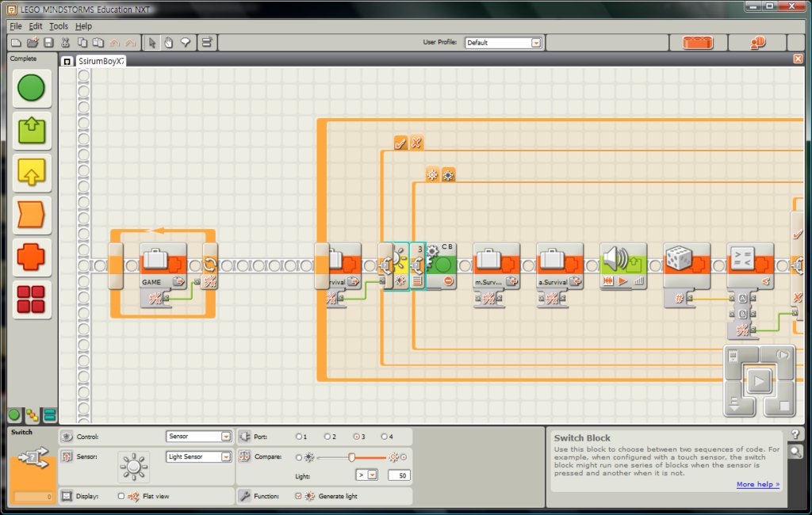Open the User Profile dropdown

(x=504, y=43)
